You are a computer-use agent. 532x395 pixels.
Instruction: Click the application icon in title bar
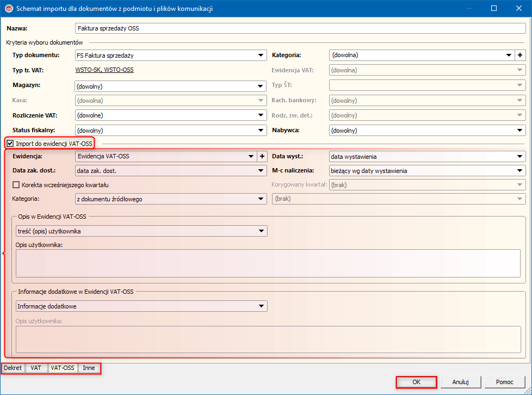(8, 8)
